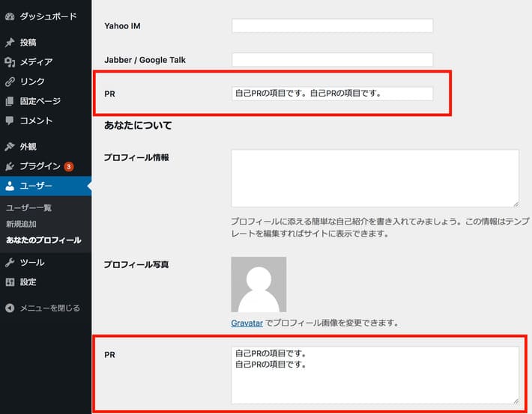Click the plug icon for プラグイン
The image size is (532, 414).
pyautogui.click(x=10, y=166)
